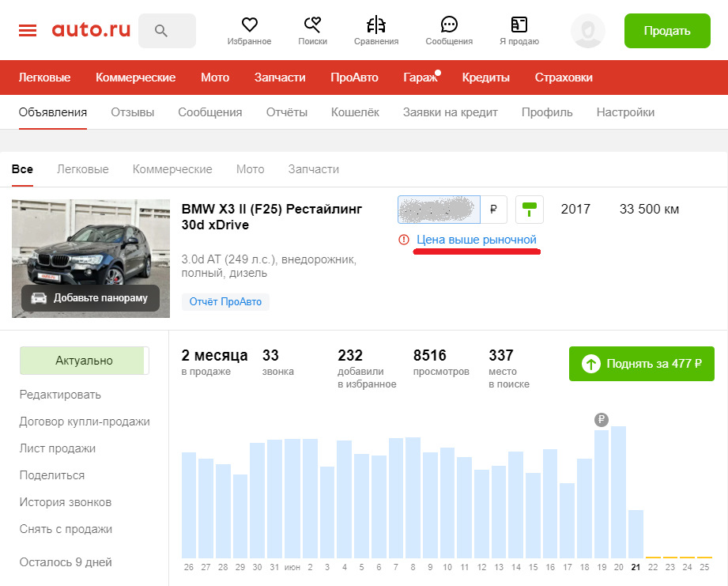Click the user avatar icon
The width and height of the screenshot is (728, 586).
(x=588, y=31)
